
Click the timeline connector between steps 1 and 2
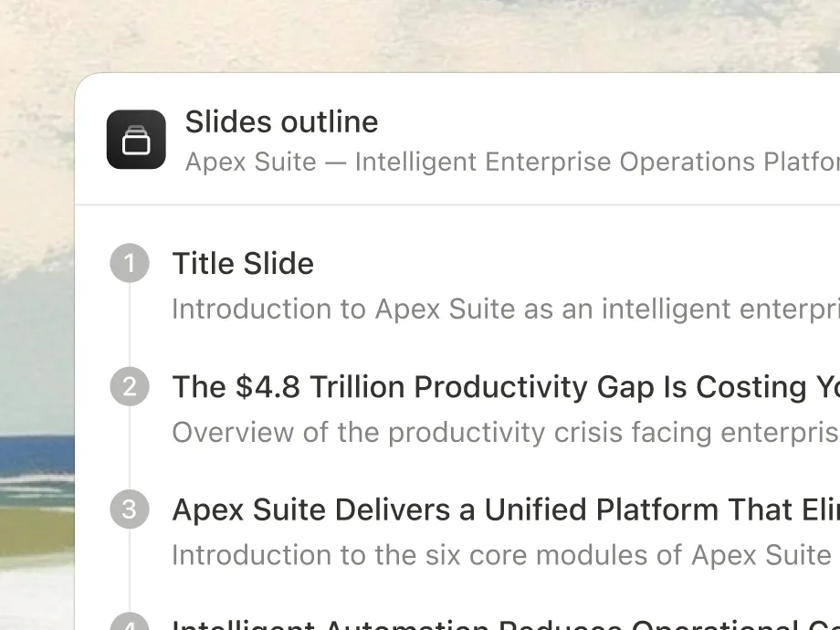[130, 325]
